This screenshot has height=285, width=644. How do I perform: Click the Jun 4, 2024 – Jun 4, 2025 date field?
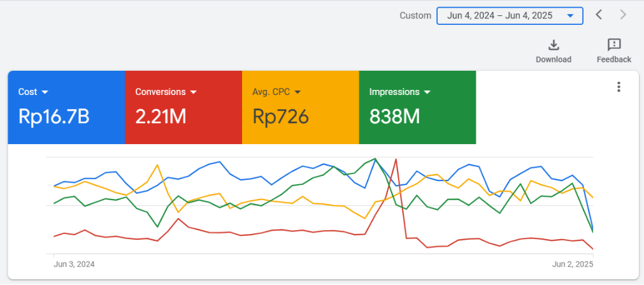click(x=510, y=16)
